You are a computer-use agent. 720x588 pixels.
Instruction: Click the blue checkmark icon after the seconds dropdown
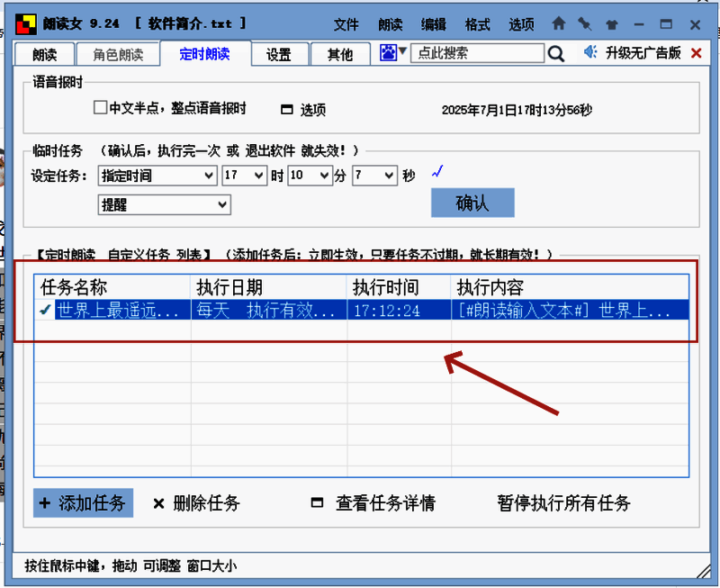click(x=438, y=170)
